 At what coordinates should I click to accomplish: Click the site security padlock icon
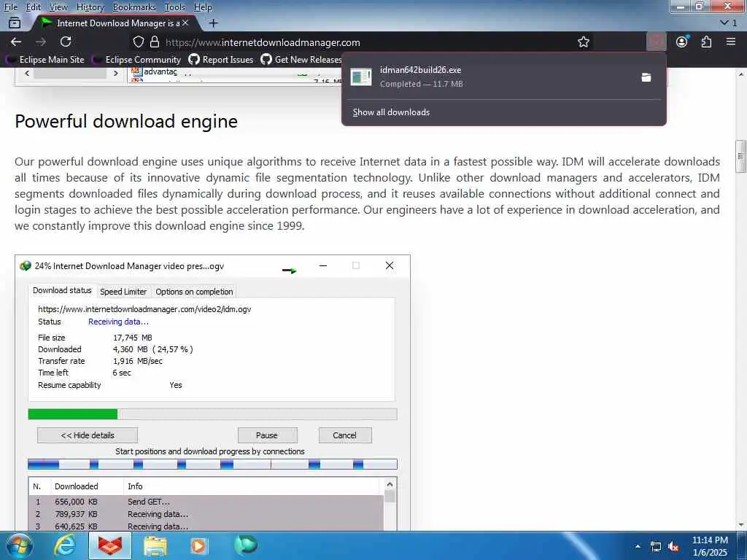click(155, 42)
